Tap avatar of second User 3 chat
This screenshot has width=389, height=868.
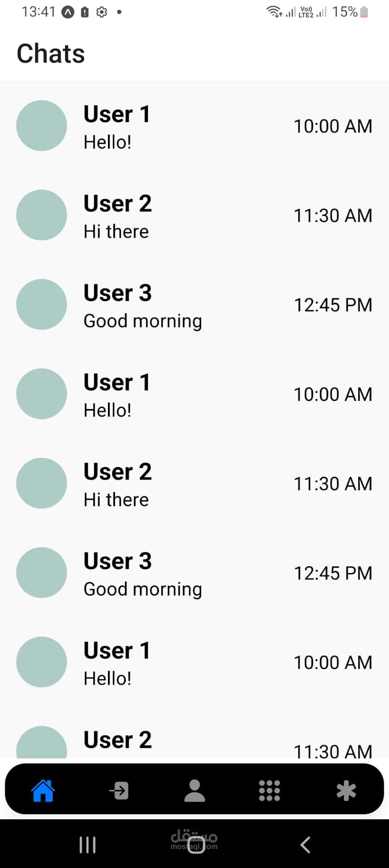click(x=42, y=572)
